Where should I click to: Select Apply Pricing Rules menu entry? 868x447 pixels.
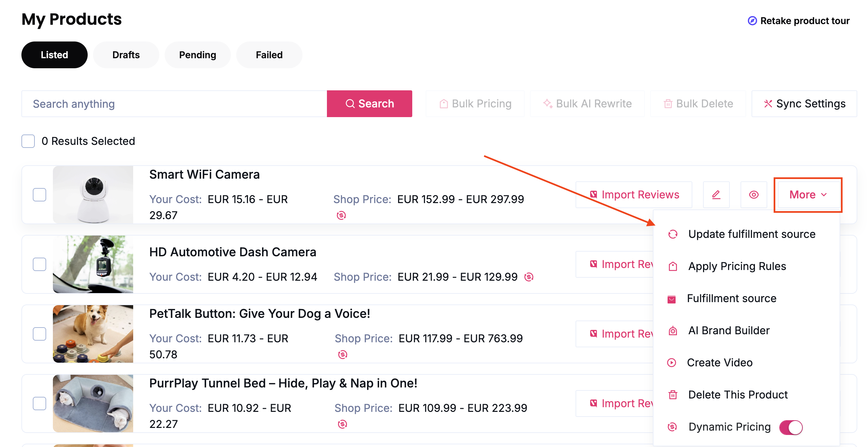(736, 266)
